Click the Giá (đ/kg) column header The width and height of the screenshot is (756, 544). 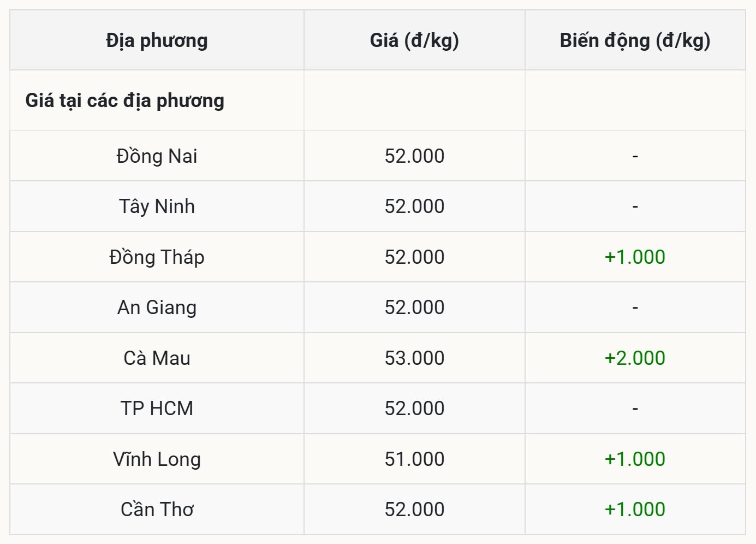click(x=414, y=40)
